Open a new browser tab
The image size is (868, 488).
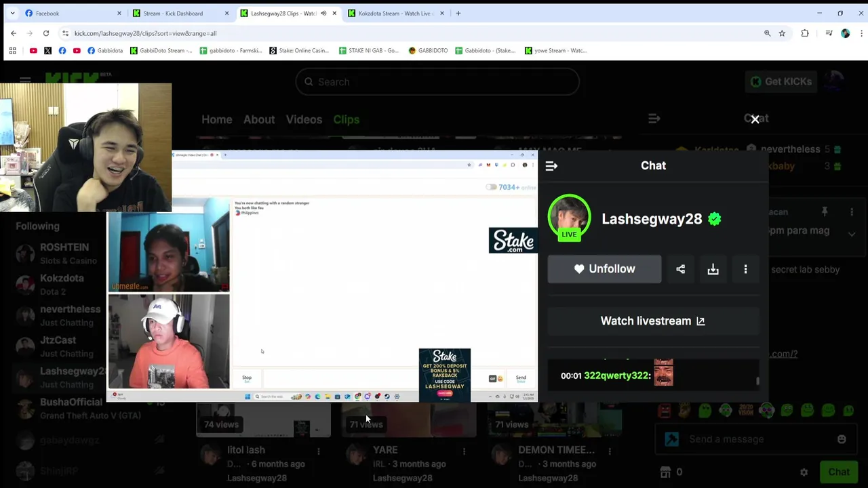(458, 13)
